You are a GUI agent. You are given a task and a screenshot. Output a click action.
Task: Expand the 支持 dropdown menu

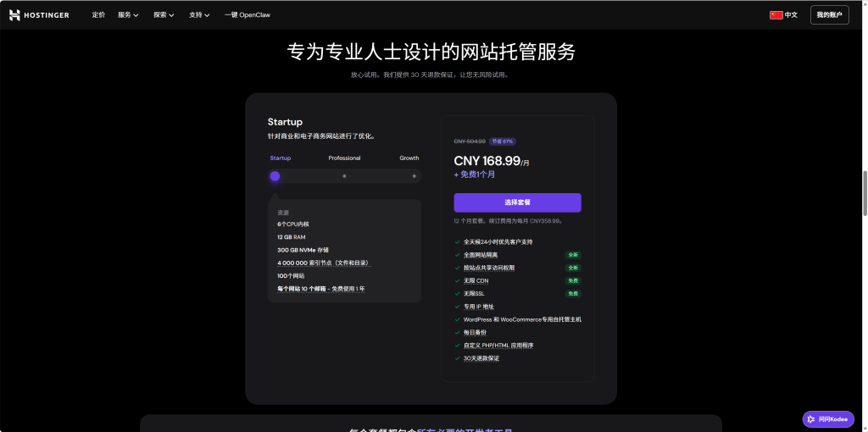(199, 14)
